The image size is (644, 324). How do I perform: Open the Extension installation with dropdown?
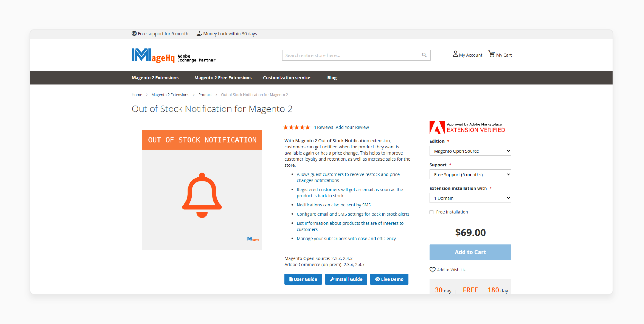pos(470,198)
